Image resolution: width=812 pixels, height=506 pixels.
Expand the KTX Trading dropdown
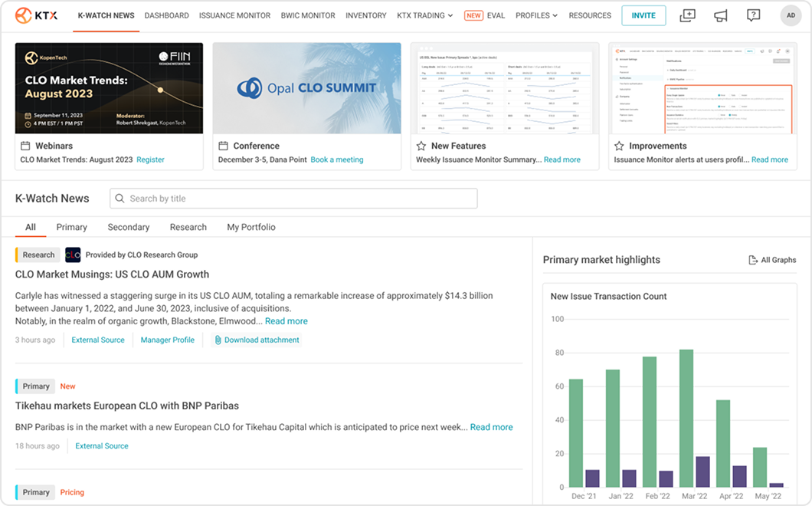424,15
